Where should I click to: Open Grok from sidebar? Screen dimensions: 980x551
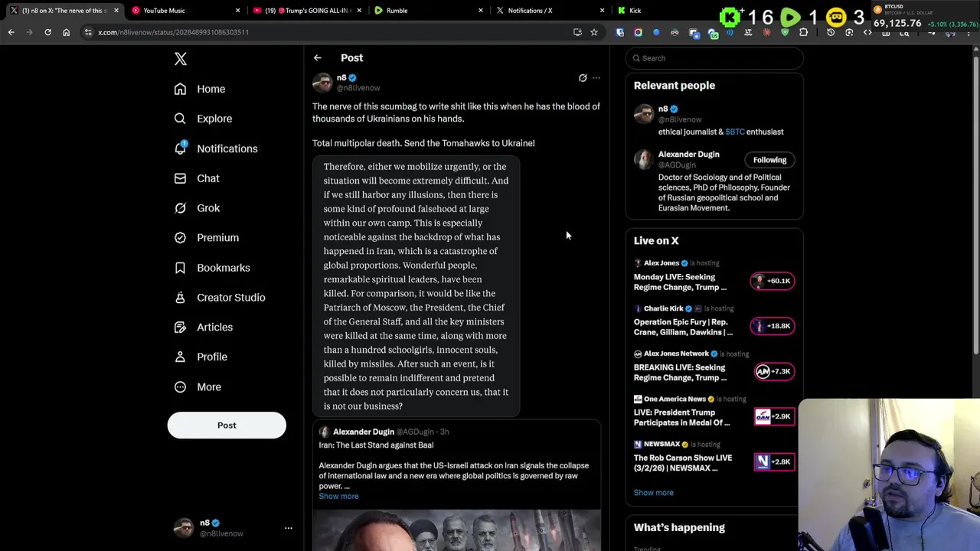[x=197, y=208]
